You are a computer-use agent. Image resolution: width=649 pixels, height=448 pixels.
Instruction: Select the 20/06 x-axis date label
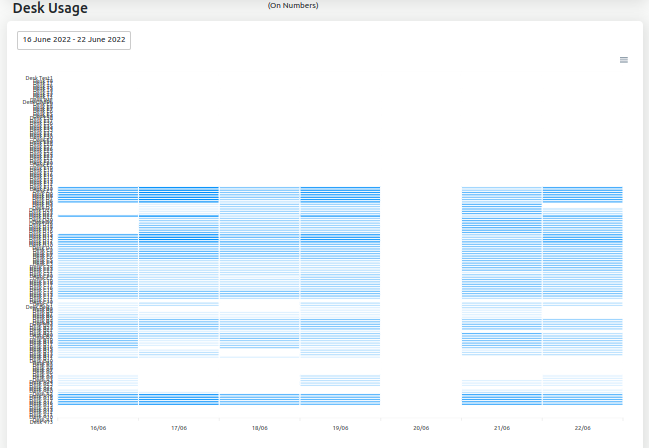421,428
